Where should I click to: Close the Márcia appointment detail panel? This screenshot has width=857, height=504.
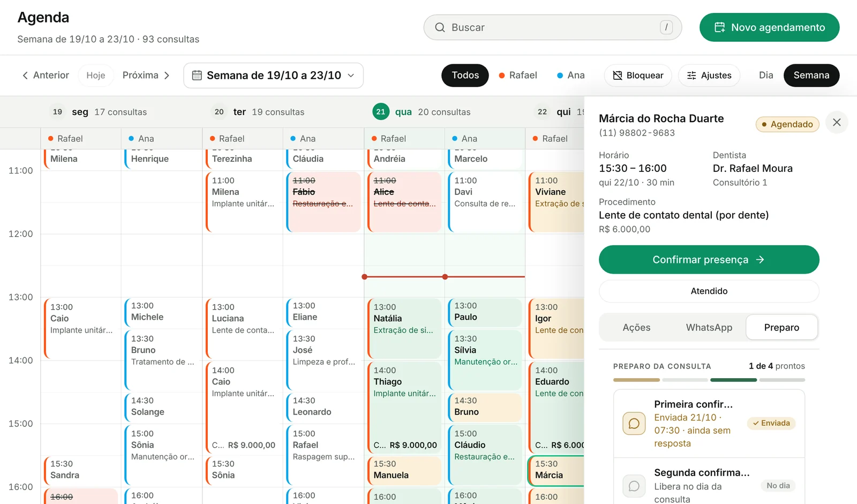837,123
